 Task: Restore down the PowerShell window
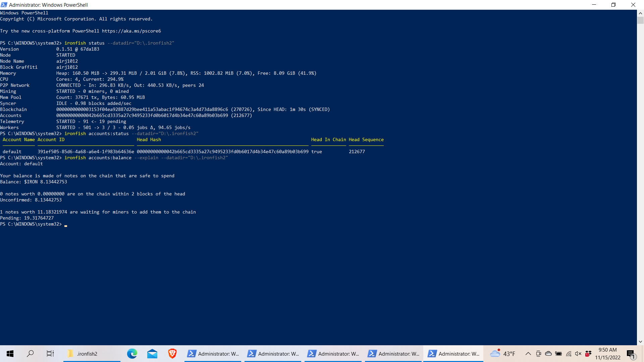pyautogui.click(x=613, y=5)
